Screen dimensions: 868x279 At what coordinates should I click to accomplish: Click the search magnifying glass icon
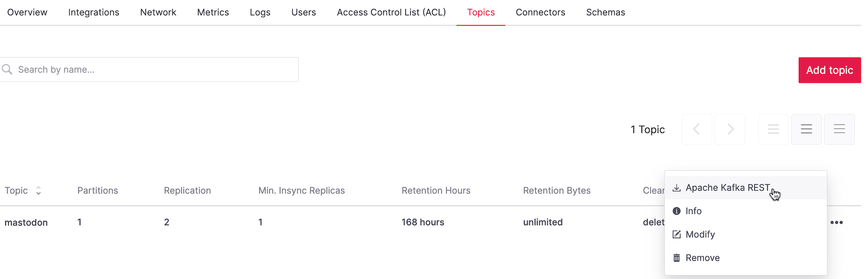(x=7, y=69)
